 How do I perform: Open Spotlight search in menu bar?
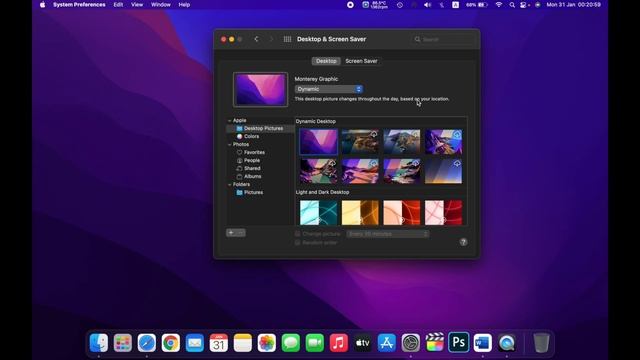[512, 5]
